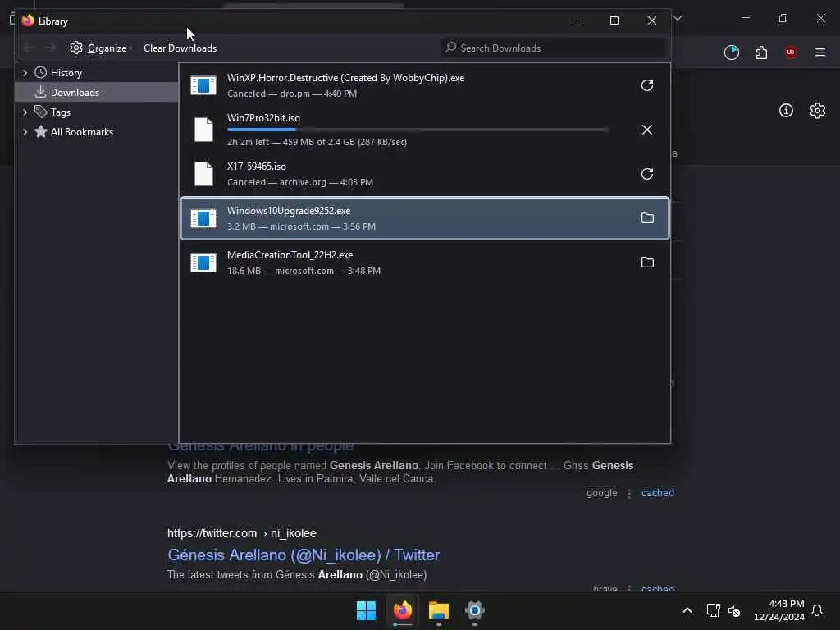Click the Windows10Upgrade9252.exe file icon
This screenshot has width=840, height=630.
[203, 218]
